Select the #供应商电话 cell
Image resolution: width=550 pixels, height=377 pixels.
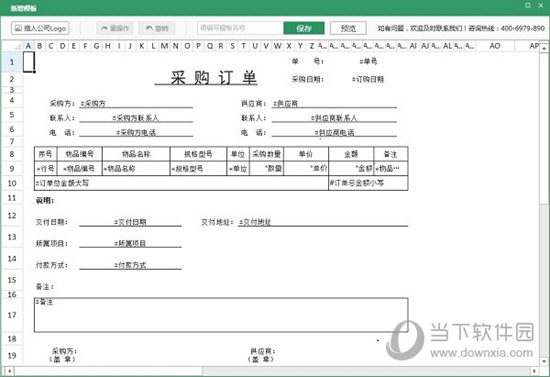334,132
